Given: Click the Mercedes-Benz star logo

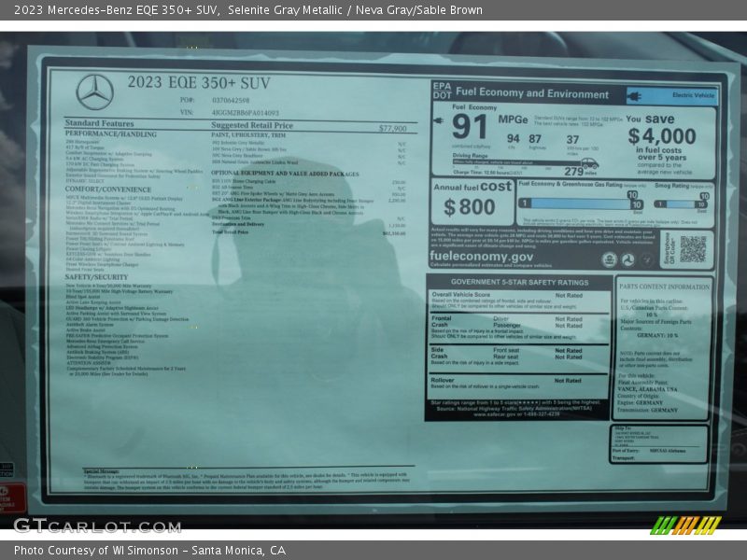Looking at the screenshot, I should tap(95, 92).
